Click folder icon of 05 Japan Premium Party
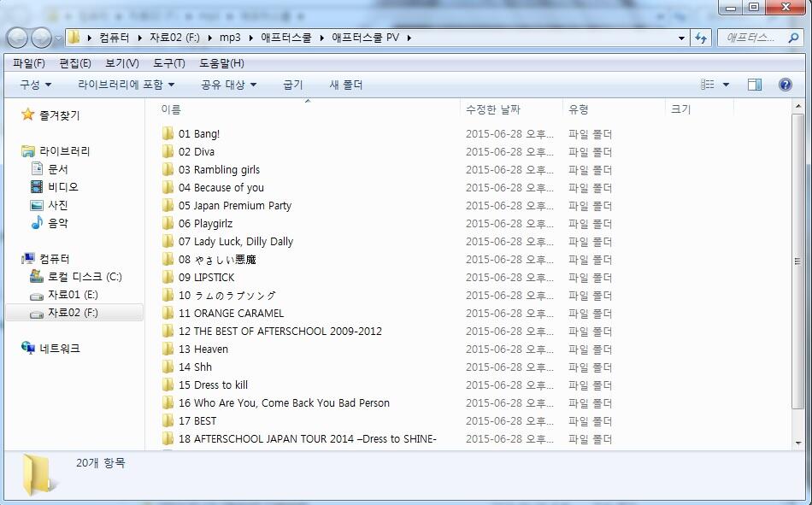The height and width of the screenshot is (505, 812). coord(168,206)
